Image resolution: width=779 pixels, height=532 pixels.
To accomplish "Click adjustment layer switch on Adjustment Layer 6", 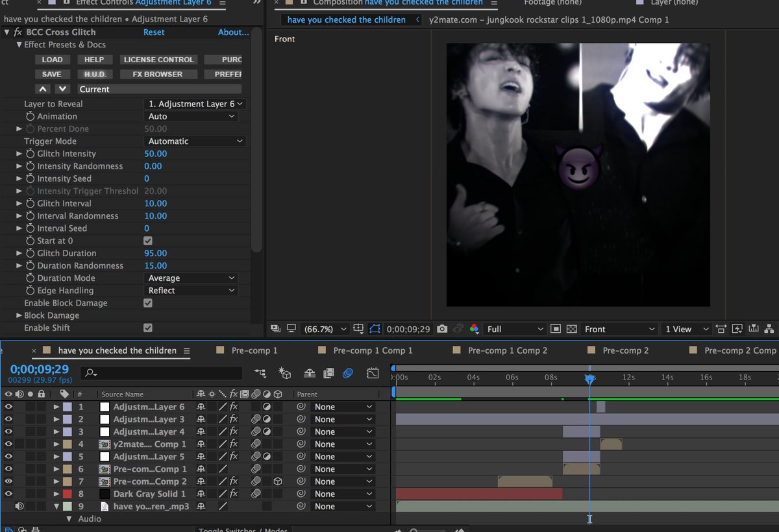I will [x=266, y=407].
